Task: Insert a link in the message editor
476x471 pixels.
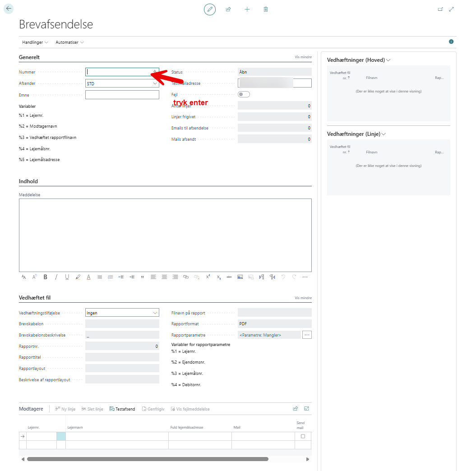Action: click(186, 277)
